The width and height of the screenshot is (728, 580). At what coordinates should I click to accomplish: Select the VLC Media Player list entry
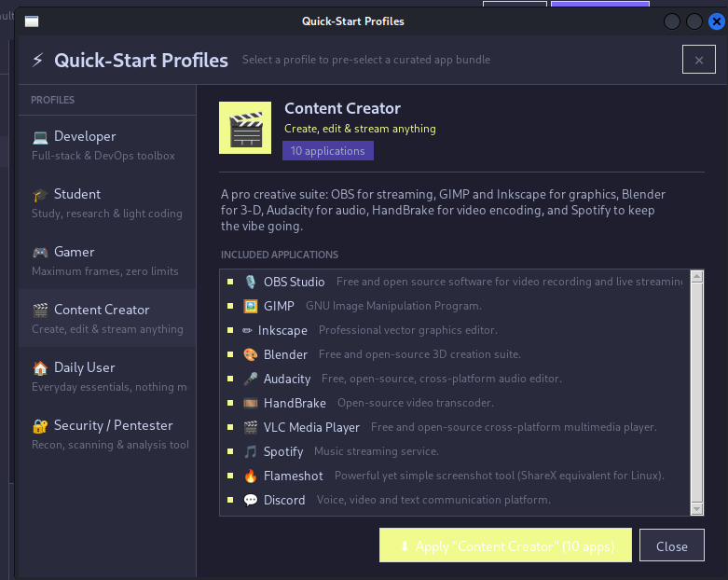pyautogui.click(x=455, y=427)
